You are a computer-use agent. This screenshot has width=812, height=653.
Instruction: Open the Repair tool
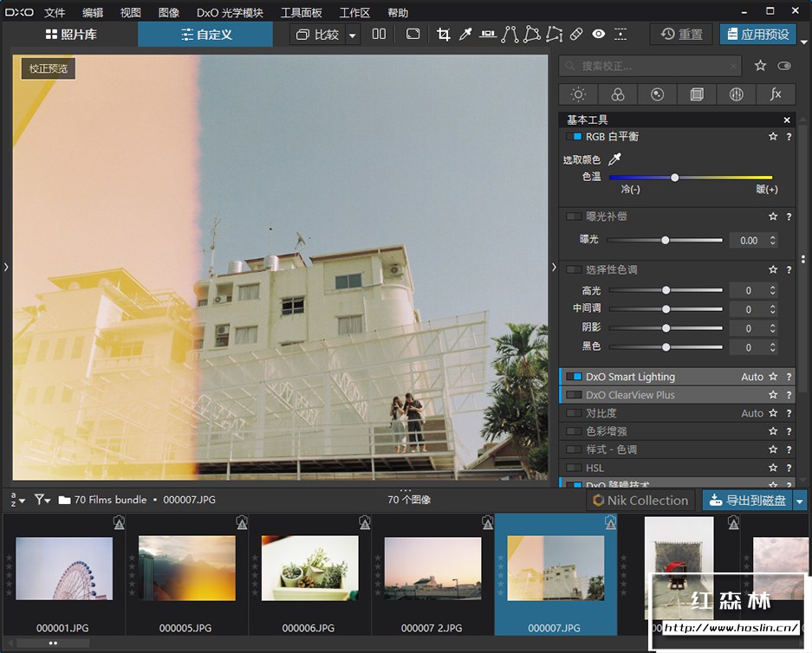pos(576,34)
